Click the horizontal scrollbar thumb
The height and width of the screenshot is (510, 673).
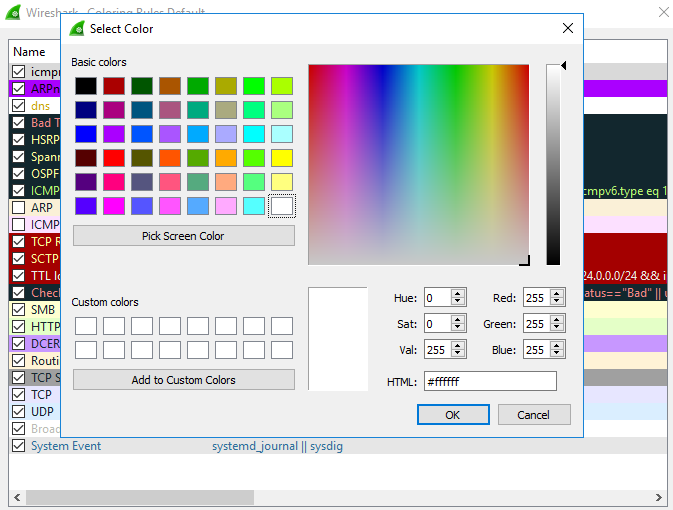click(140, 498)
